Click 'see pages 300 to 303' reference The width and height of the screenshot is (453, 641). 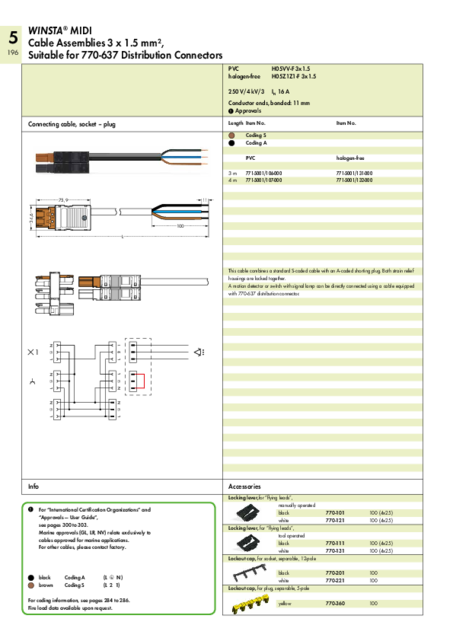coord(63,525)
